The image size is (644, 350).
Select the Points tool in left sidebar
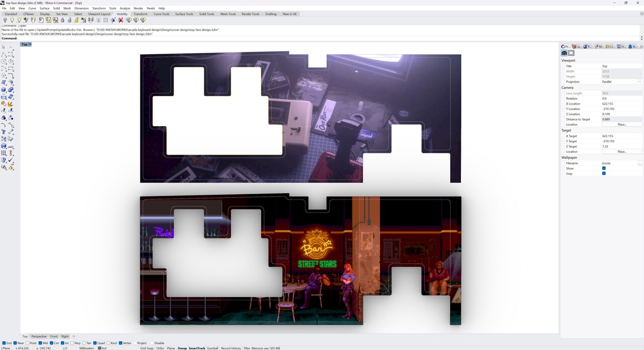click(11, 47)
